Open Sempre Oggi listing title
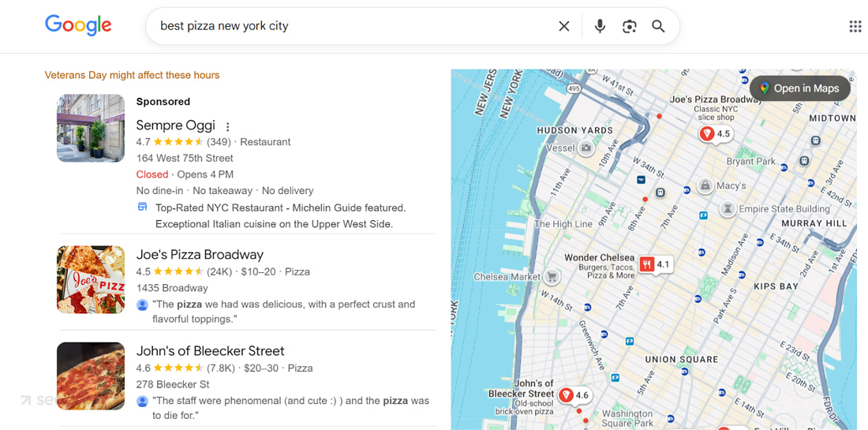Screen dimensions: 868x430 tap(176, 125)
